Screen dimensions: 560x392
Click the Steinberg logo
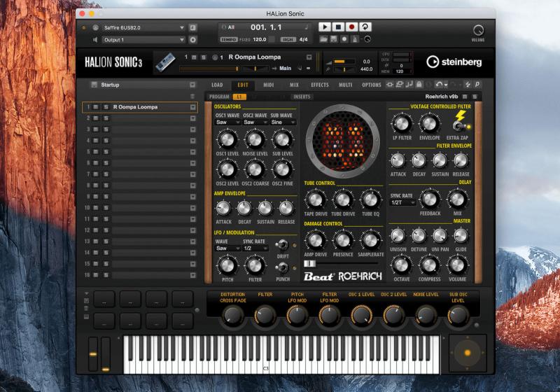(454, 62)
